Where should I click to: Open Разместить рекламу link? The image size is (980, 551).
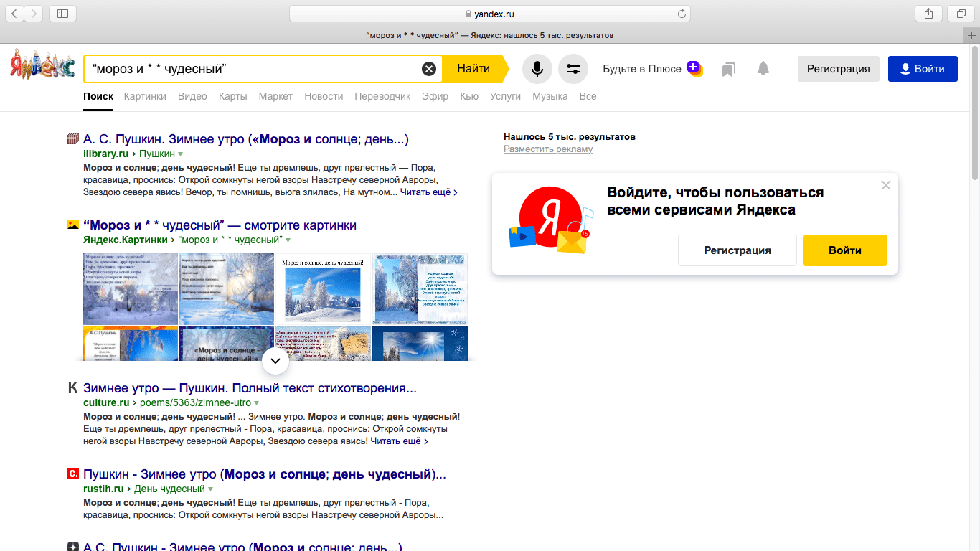pyautogui.click(x=548, y=149)
